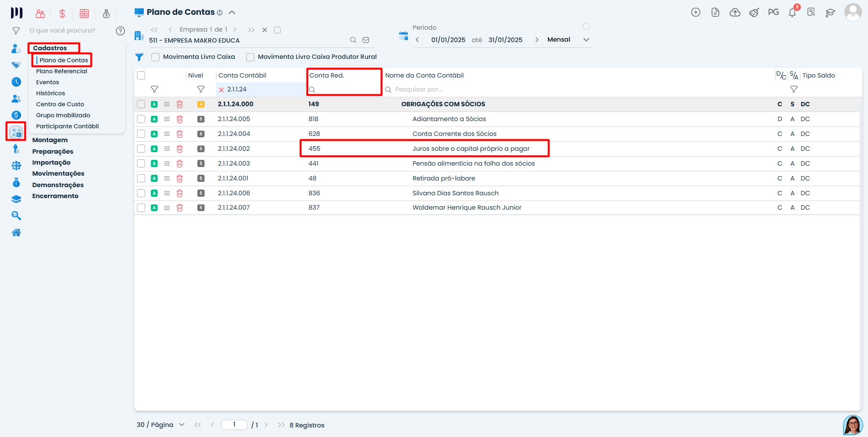Click the notification bell icon
Screen dimensions: 868x437
[x=792, y=13]
